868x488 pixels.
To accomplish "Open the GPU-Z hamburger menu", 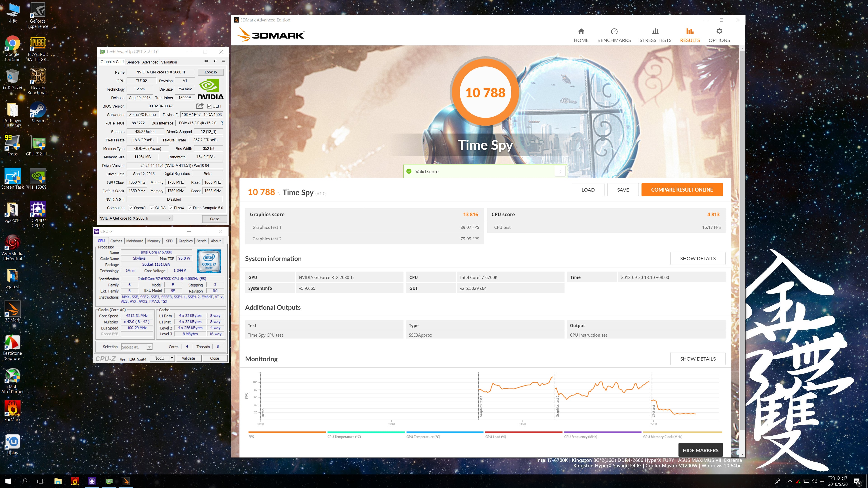I will tap(223, 61).
